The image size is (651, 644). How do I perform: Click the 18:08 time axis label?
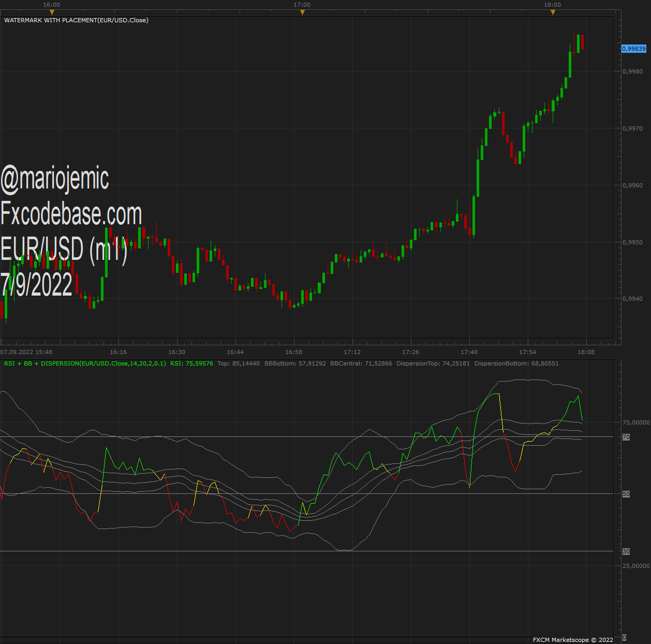coord(586,352)
